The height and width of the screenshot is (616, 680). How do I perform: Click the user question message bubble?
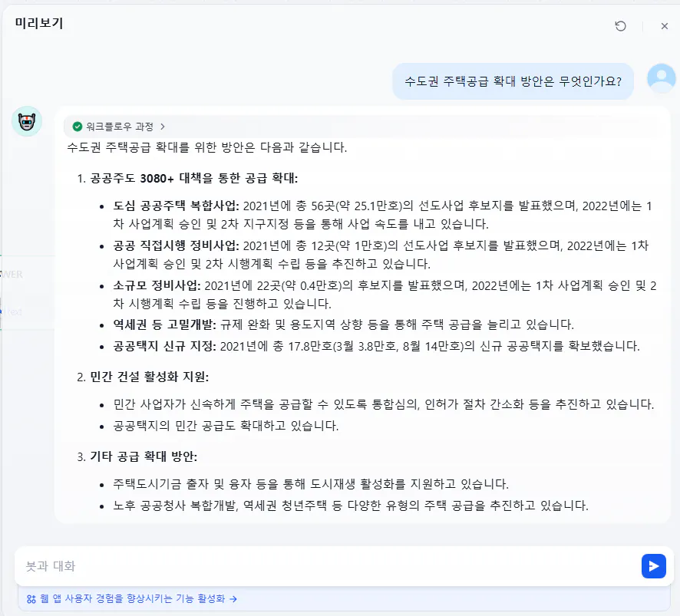pos(513,81)
